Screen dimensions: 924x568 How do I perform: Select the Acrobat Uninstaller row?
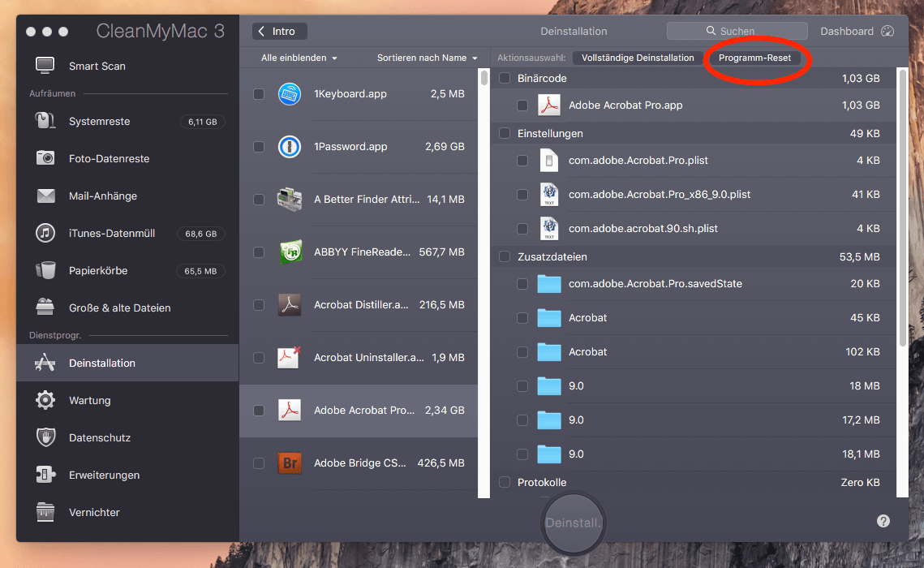[359, 357]
